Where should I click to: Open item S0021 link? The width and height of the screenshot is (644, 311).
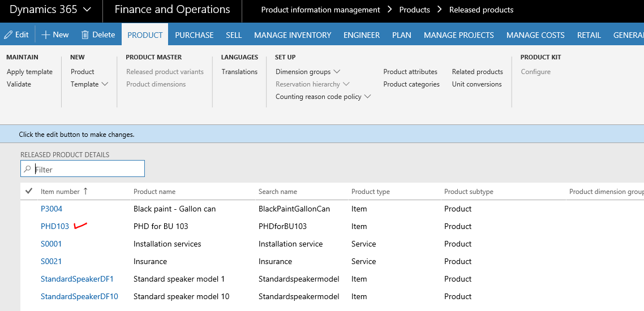(x=51, y=261)
